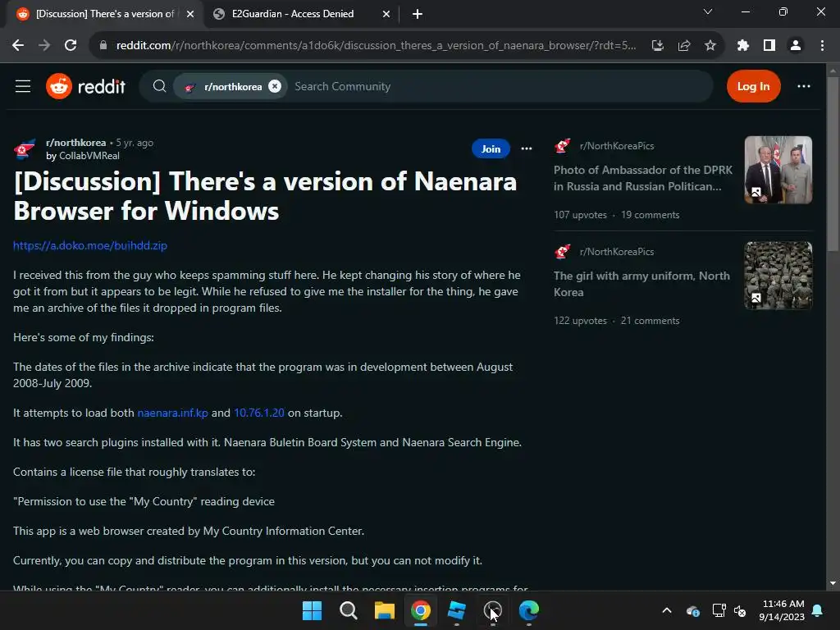Viewport: 840px width, 630px height.
Task: Click the 19 comments text
Action: pyautogui.click(x=651, y=215)
